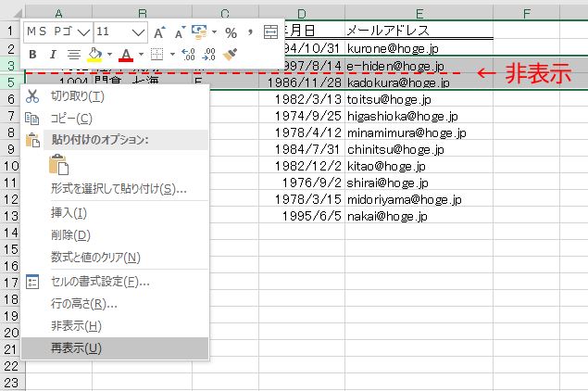Increase font size with large A

pos(160,32)
